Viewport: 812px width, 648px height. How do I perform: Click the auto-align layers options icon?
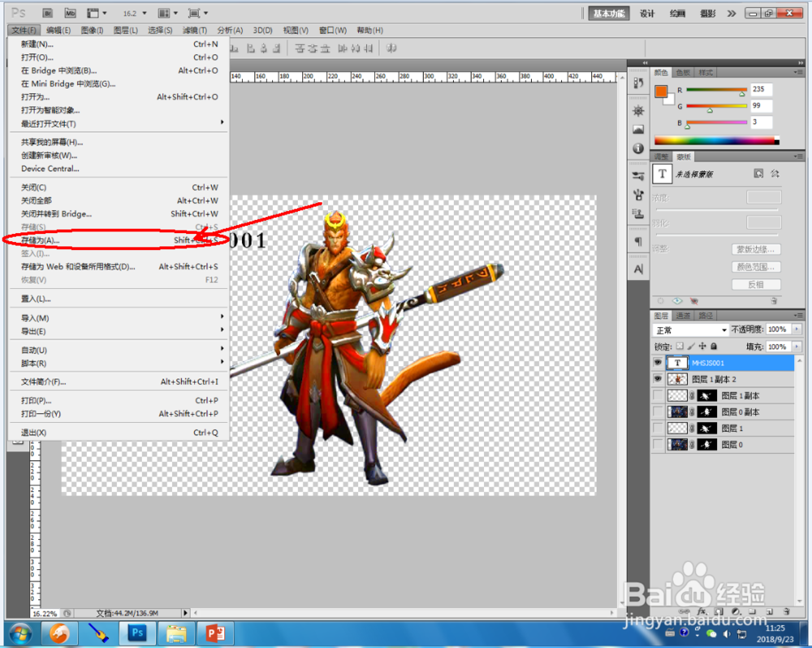click(x=391, y=48)
